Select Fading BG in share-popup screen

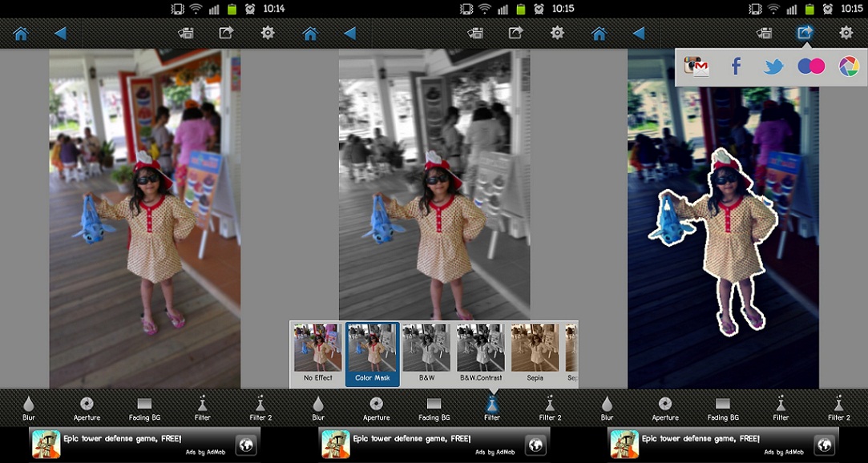723,409
